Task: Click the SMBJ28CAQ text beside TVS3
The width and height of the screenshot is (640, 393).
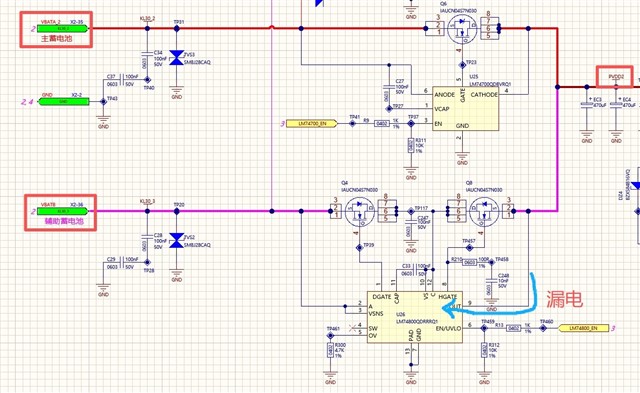Action: pos(197,62)
